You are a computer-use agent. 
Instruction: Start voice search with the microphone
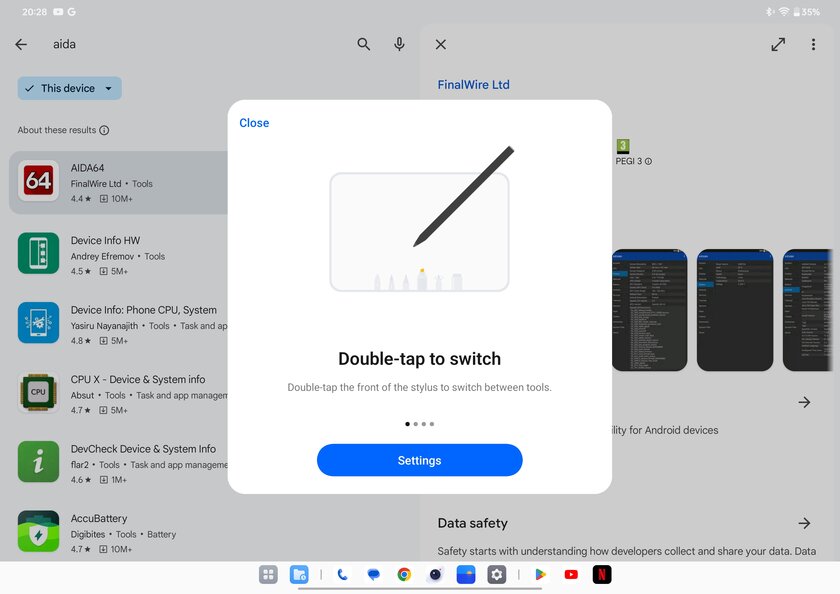[399, 44]
